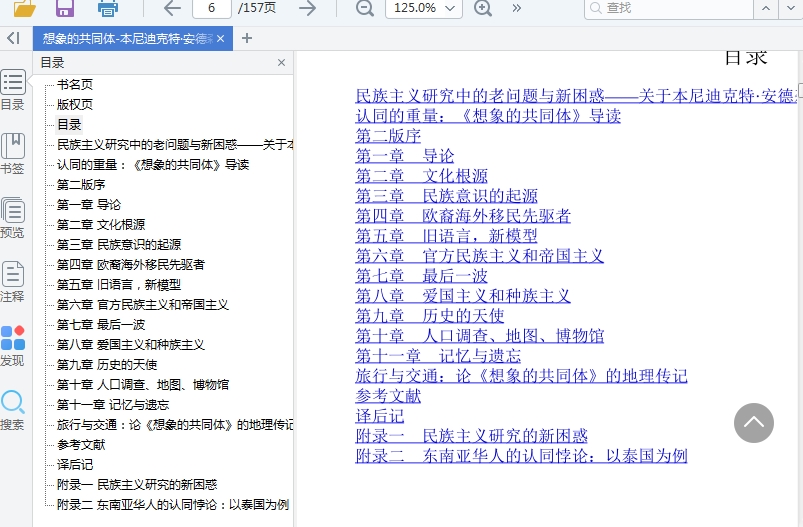The image size is (803, 527).
Task: Find next result with the down arrow
Action: pos(791,8)
